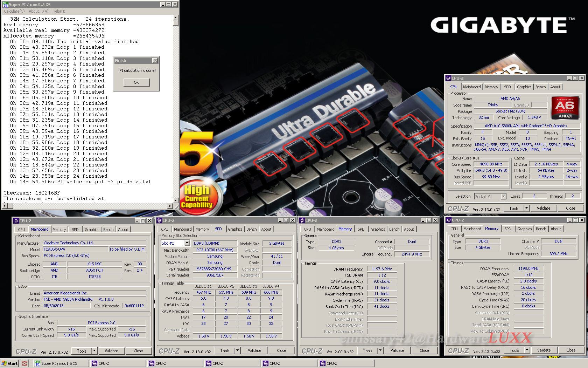Click the Super PI scroll up arrow

[x=175, y=18]
